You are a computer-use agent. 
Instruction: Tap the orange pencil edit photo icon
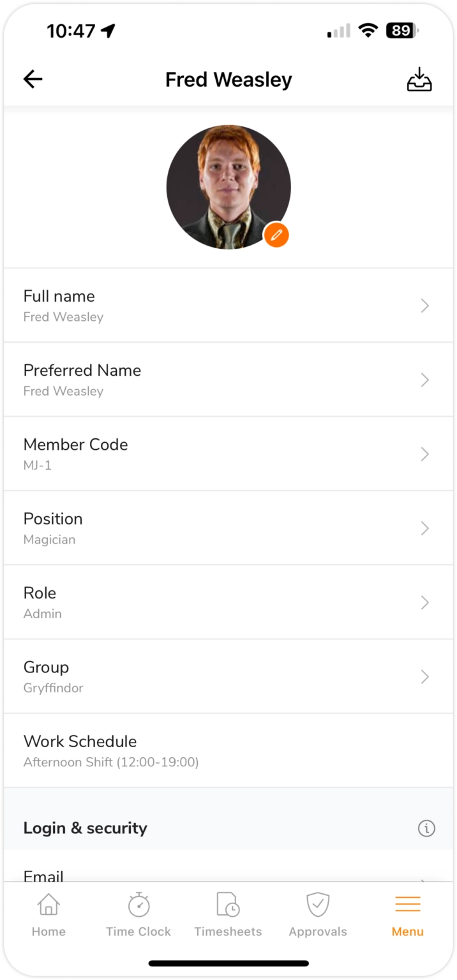[276, 235]
